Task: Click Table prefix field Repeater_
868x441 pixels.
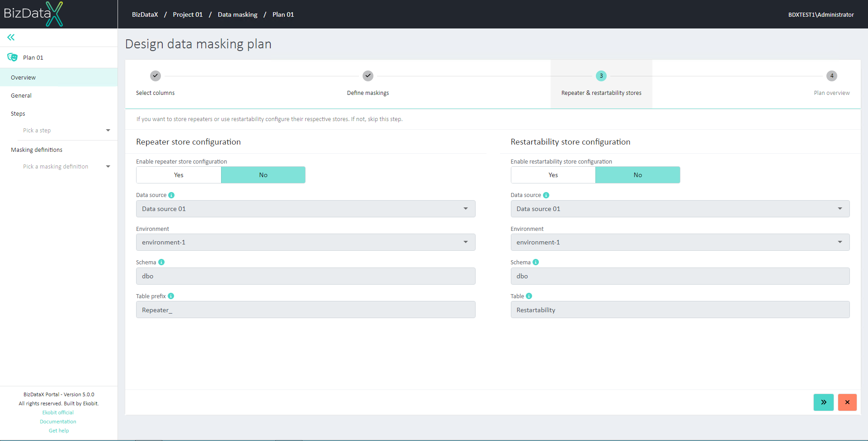Action: (306, 310)
